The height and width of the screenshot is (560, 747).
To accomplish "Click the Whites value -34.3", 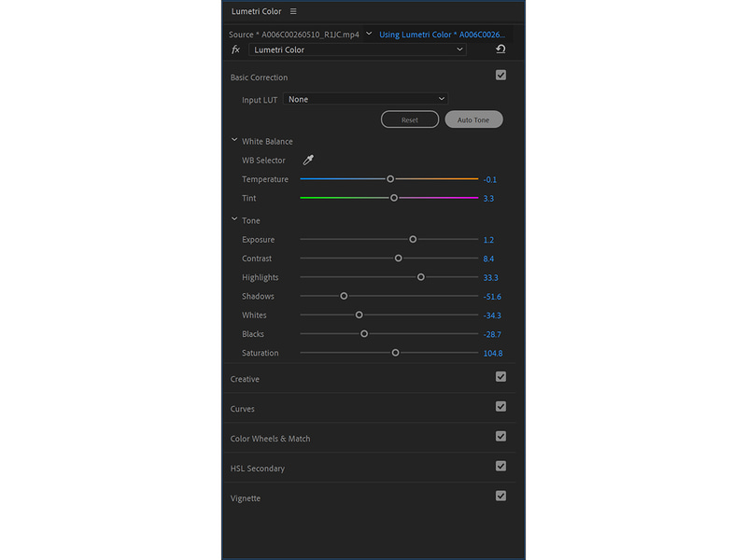I will (x=492, y=315).
